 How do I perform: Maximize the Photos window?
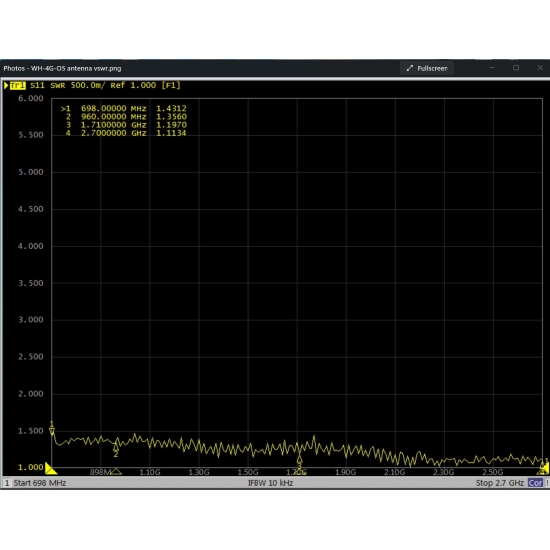[x=516, y=68]
